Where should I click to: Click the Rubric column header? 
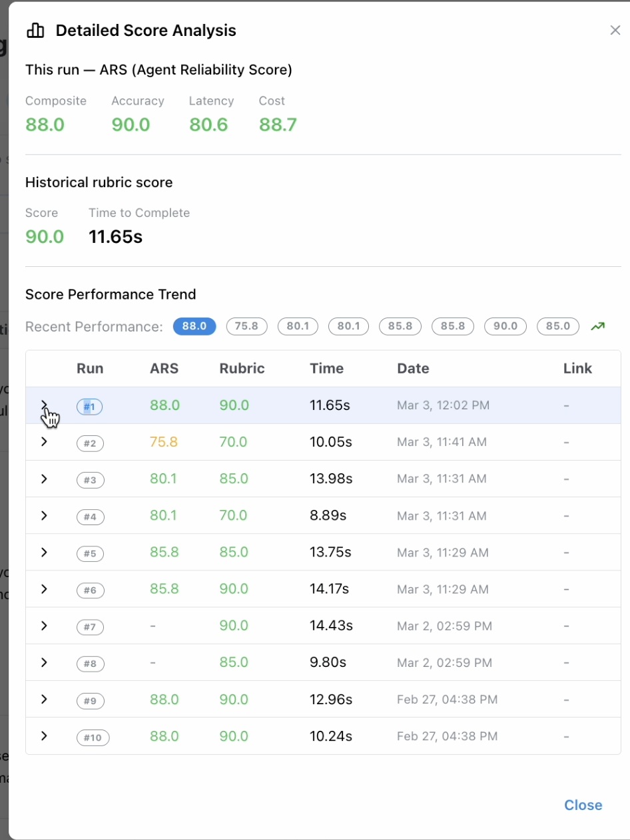[242, 369]
